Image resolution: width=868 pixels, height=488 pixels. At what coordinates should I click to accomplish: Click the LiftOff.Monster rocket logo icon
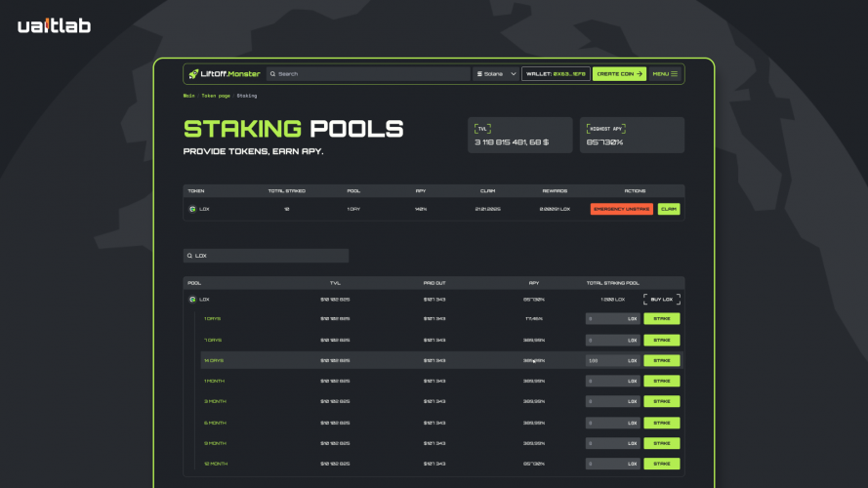(193, 73)
